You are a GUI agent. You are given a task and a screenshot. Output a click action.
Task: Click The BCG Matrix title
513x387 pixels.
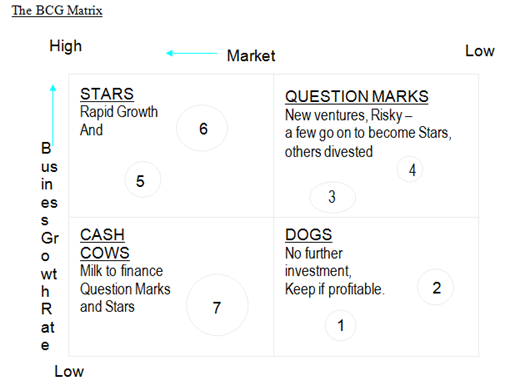pyautogui.click(x=57, y=10)
